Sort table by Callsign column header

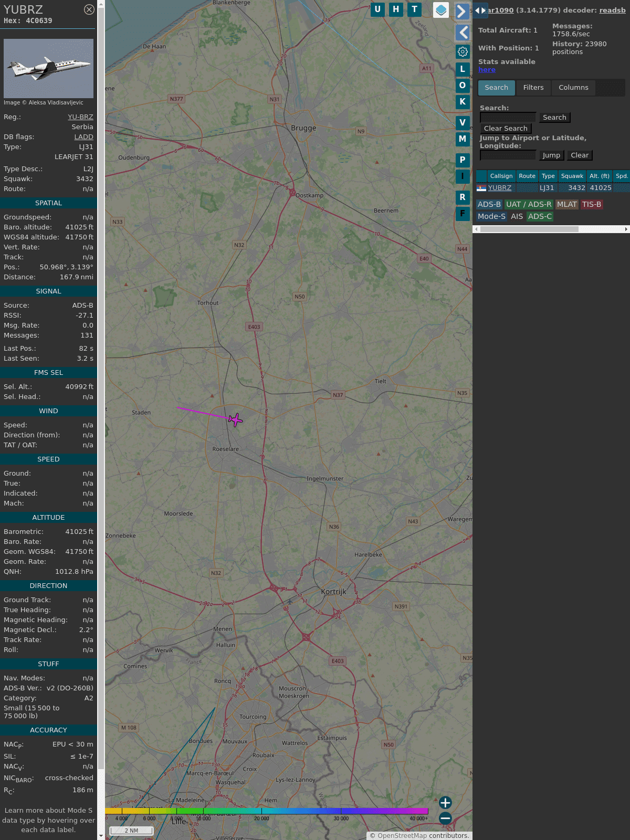click(x=501, y=176)
